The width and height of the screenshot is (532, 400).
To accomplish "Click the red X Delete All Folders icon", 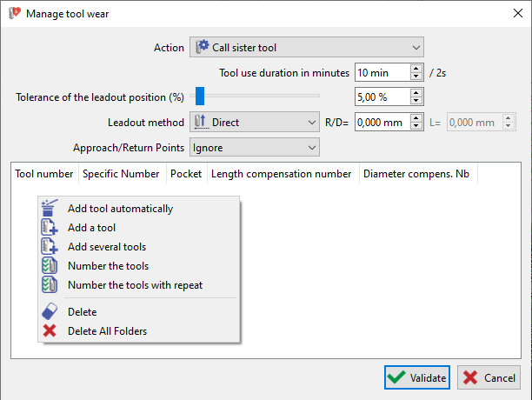I will (x=50, y=330).
